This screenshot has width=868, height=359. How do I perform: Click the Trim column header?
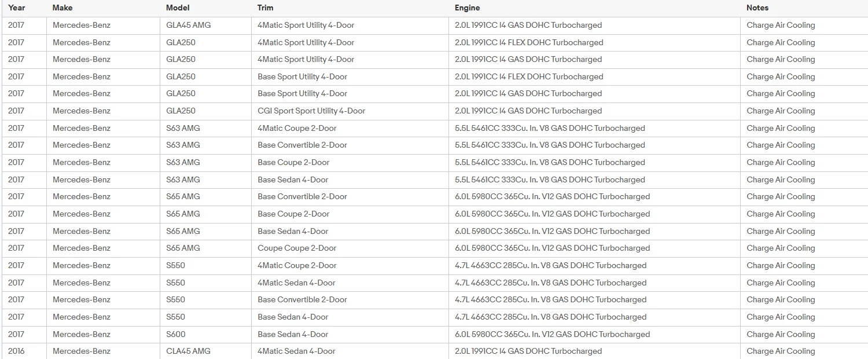tap(266, 8)
